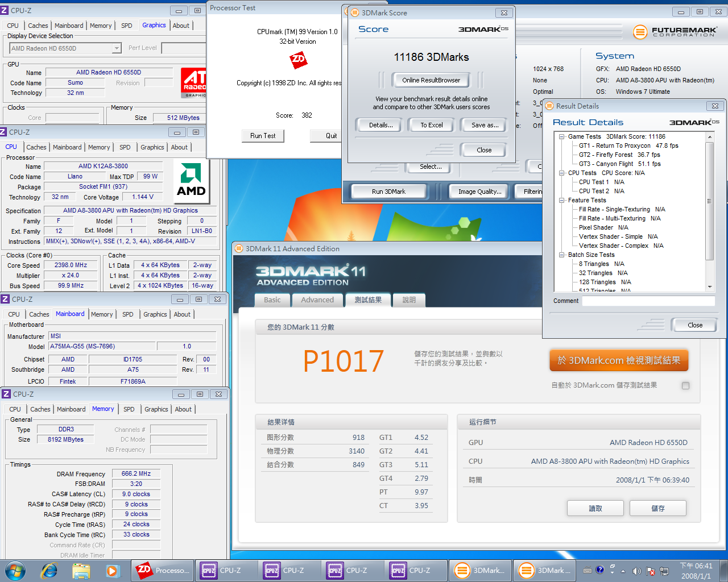Click the Action Center flag tray icon
This screenshot has height=582, width=728.
coord(650,571)
